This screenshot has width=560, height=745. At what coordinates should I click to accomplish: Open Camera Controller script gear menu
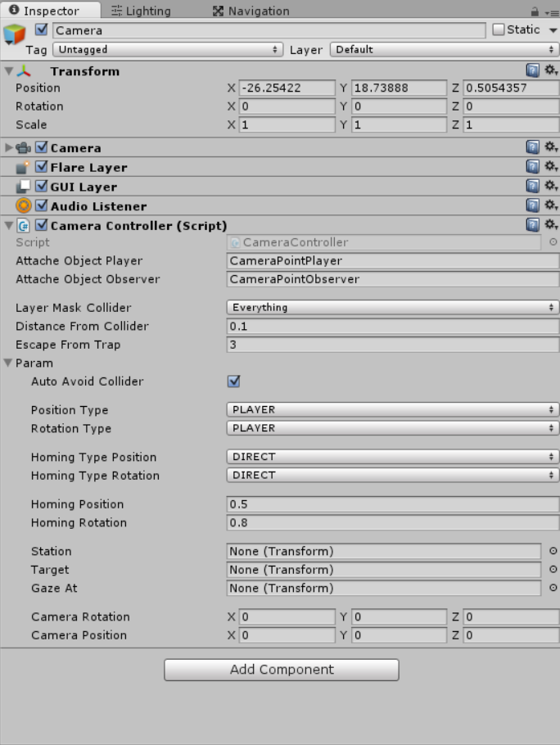551,225
